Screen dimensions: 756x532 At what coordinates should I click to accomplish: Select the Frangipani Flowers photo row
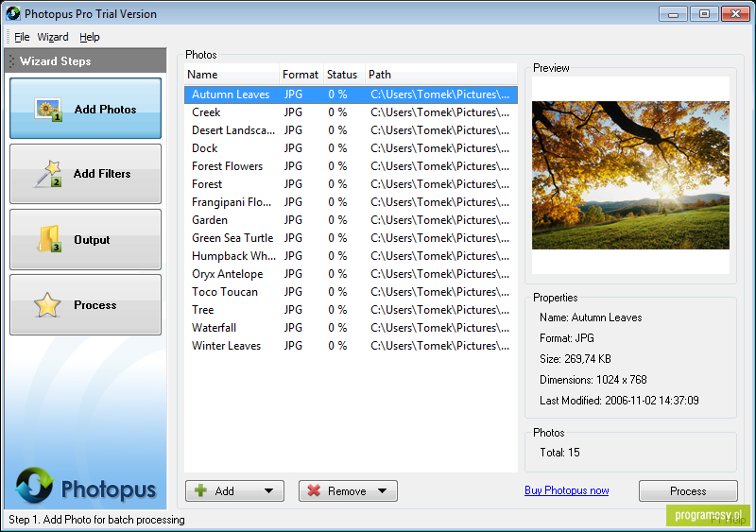pos(351,202)
